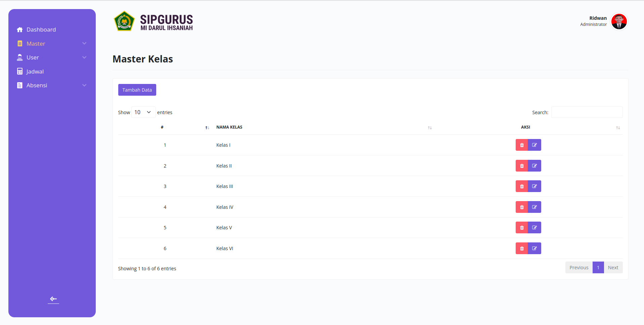Collapse the sidebar with the arrow icon
Screen dimensions: 644x325
pyautogui.click(x=53, y=299)
